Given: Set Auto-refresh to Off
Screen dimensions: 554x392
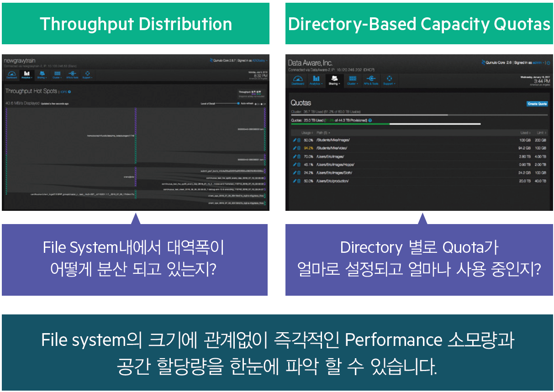Looking at the screenshot, I should pos(263,104).
